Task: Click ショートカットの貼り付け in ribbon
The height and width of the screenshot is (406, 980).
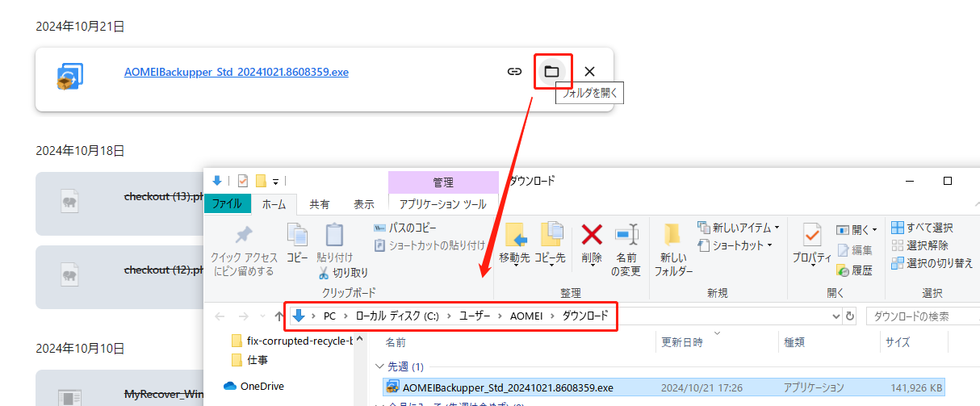Action: pos(429,245)
